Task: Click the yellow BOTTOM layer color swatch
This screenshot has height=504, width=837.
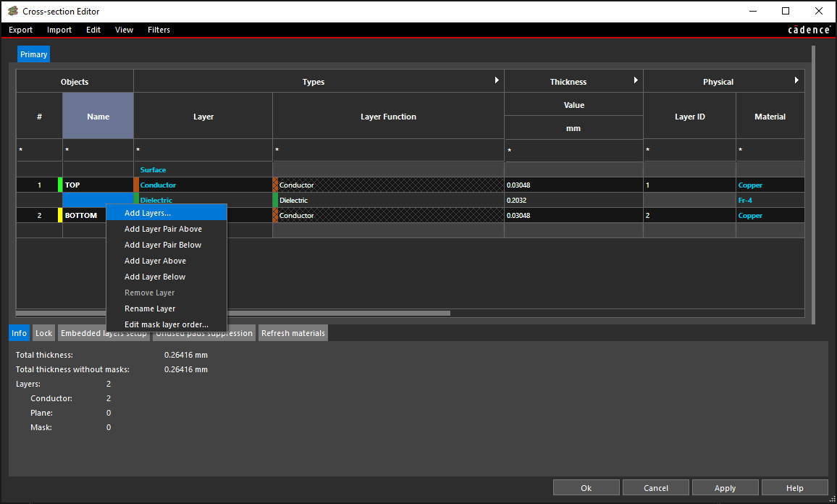Action: [x=60, y=216]
